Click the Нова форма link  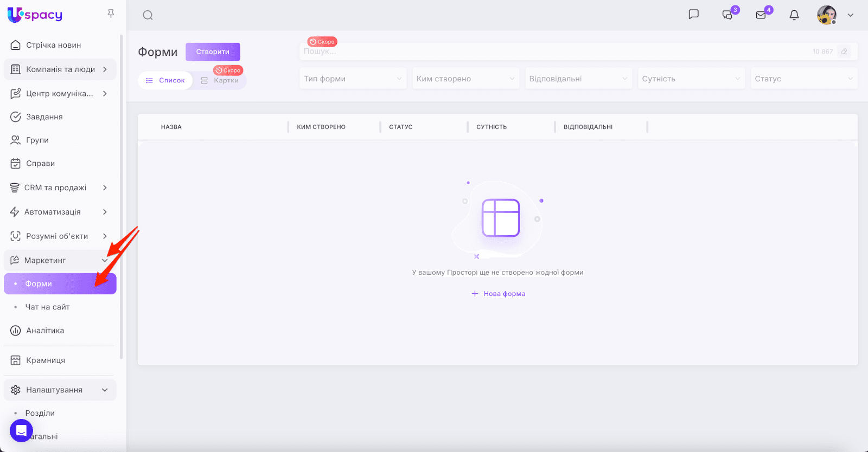coord(499,294)
